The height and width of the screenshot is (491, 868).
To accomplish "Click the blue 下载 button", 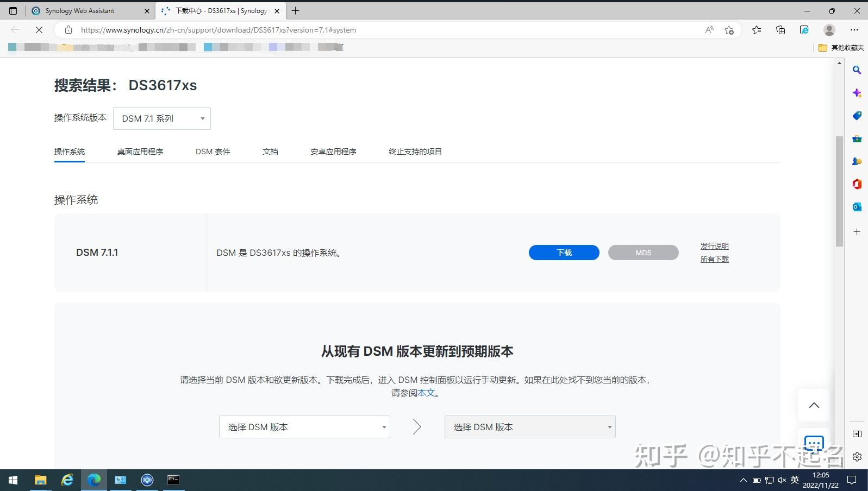I will pyautogui.click(x=564, y=253).
